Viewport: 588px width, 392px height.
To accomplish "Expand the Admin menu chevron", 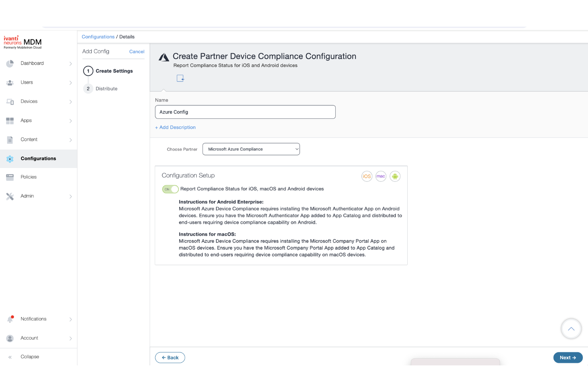I will pyautogui.click(x=71, y=196).
